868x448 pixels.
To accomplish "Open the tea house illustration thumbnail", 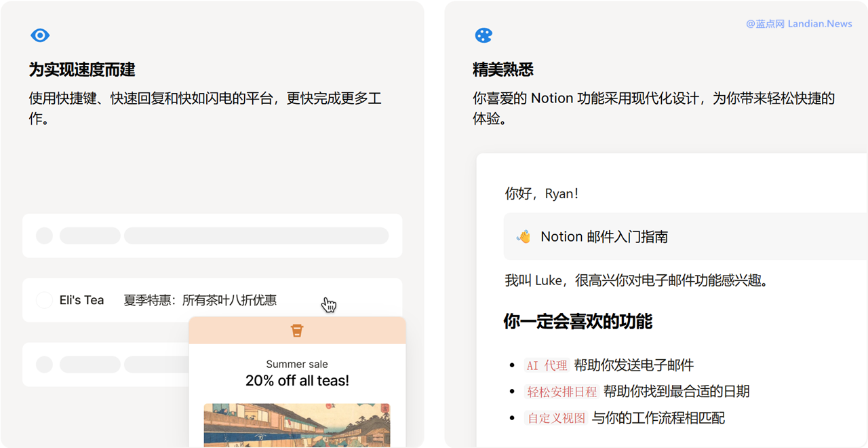I will [x=297, y=426].
